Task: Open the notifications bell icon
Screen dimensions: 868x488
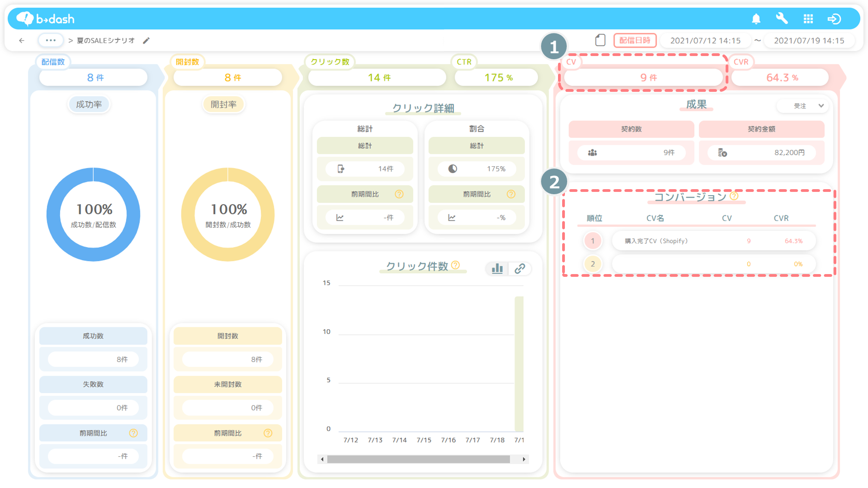Action: click(x=756, y=19)
